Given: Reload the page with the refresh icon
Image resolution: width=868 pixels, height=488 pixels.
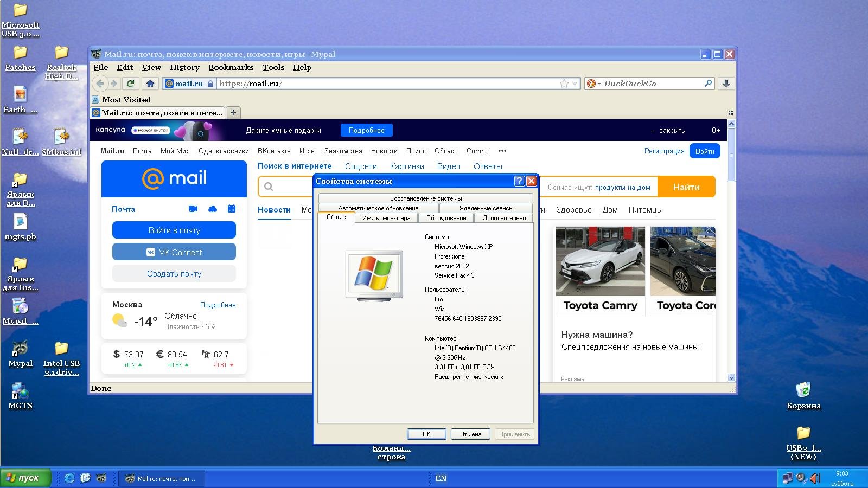Looking at the screenshot, I should coord(130,84).
